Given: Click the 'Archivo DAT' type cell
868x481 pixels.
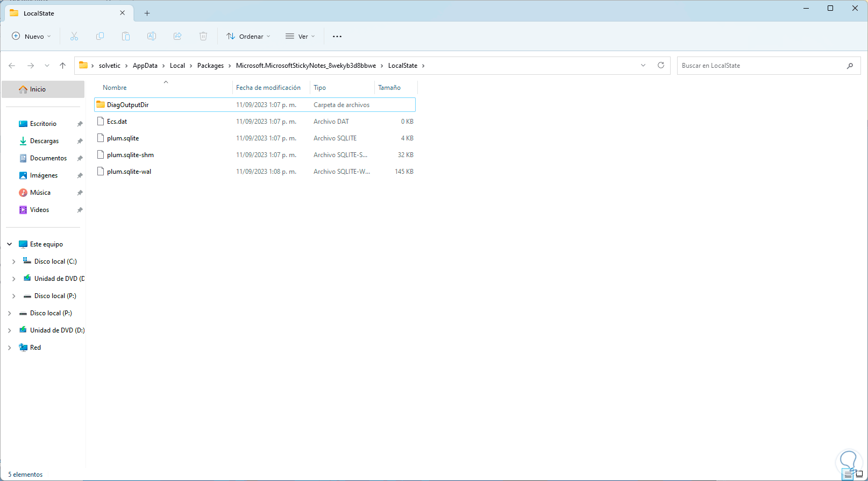Looking at the screenshot, I should 331,122.
